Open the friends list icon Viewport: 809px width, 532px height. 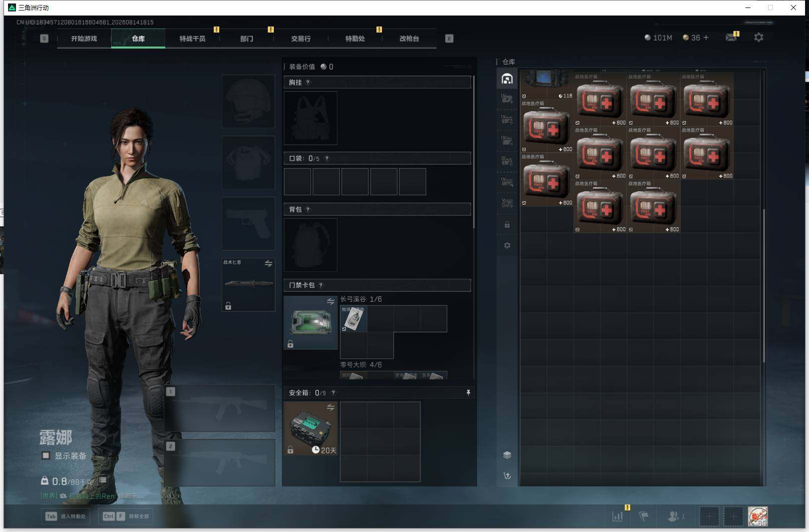pos(676,516)
